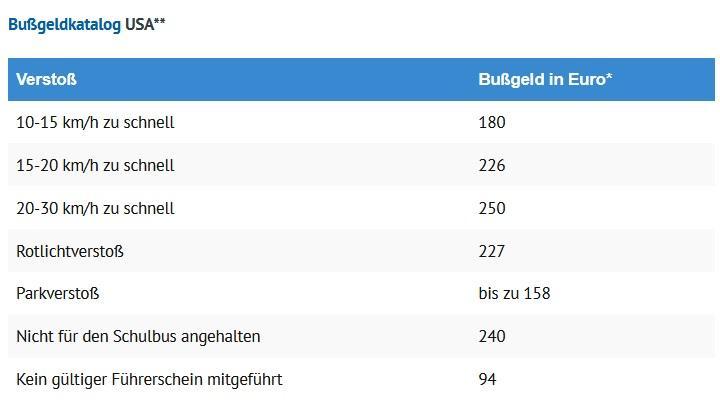
Task: Click the bis zu 158 value
Action: [x=514, y=294]
